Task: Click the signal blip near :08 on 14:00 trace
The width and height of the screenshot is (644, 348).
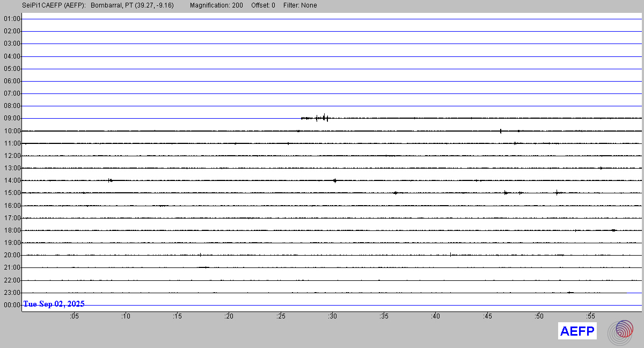Action: pyautogui.click(x=109, y=180)
